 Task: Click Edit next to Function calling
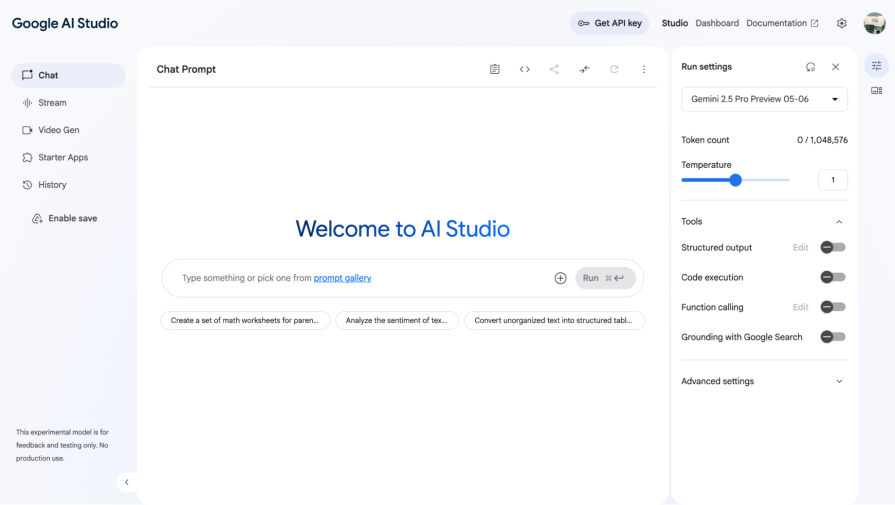pyautogui.click(x=800, y=307)
